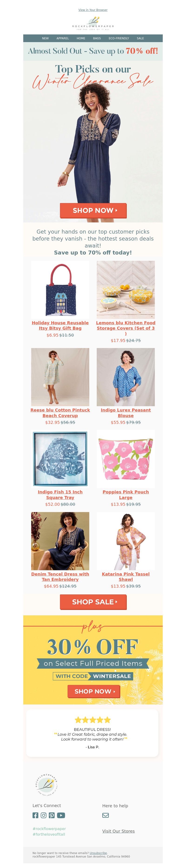Viewport: 186px width, 868px height.
Task: Open the YouTube icon link
Action: (x=61, y=815)
